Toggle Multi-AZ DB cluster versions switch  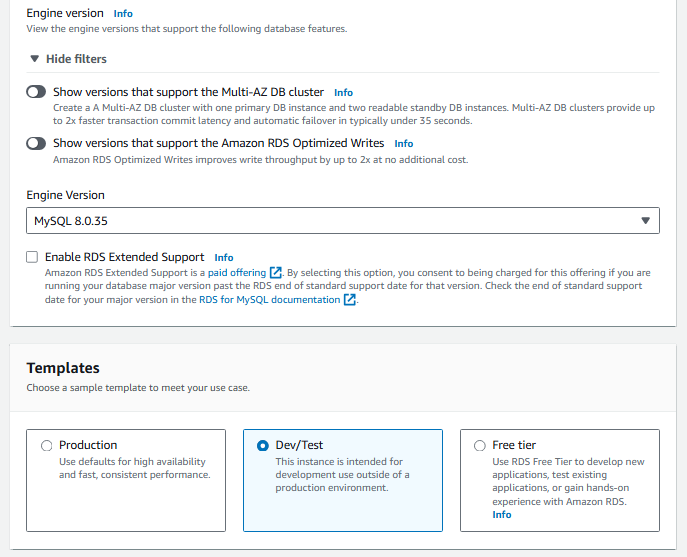click(x=36, y=92)
